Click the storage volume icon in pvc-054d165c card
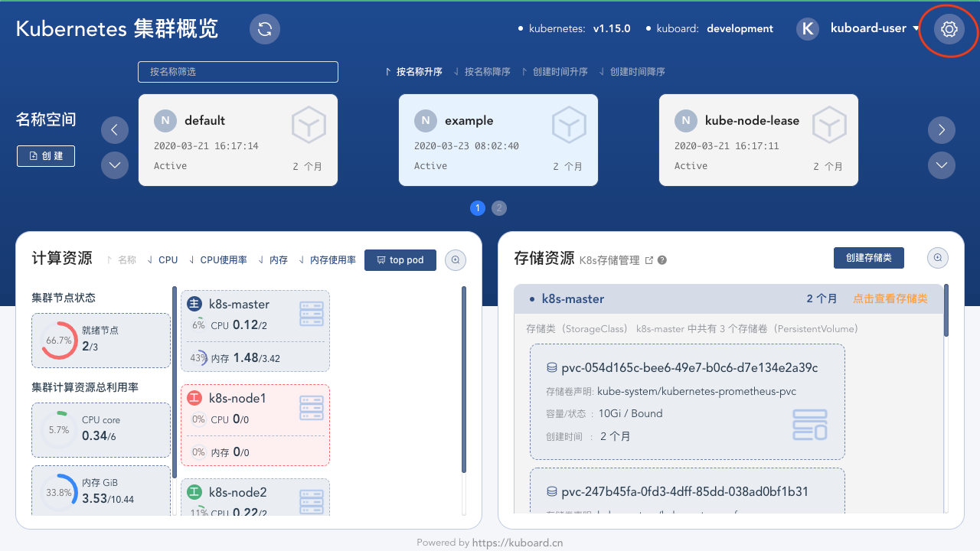 (x=810, y=425)
